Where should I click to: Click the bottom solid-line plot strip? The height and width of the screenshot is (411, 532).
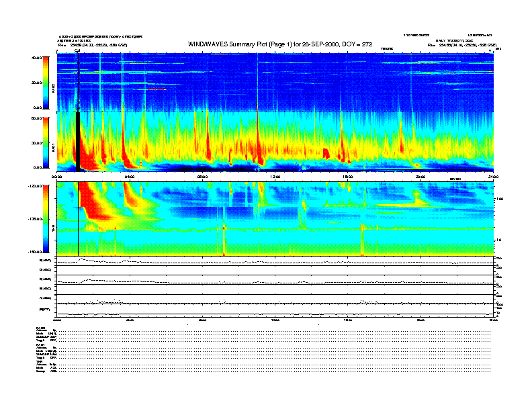tap(275, 310)
